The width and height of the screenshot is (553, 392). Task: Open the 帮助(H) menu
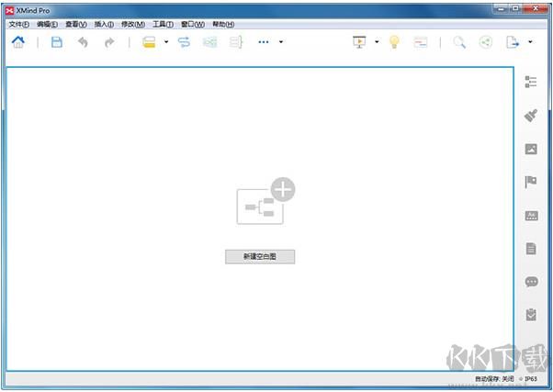pos(223,24)
